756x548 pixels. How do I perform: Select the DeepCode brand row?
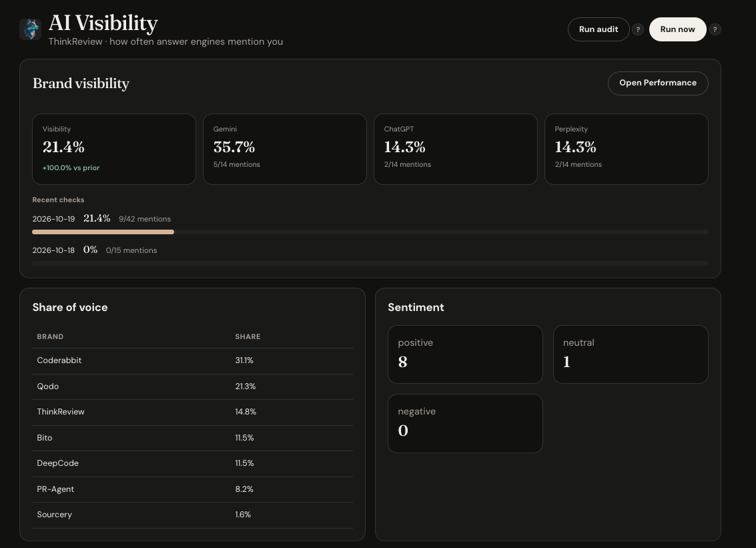tap(192, 464)
